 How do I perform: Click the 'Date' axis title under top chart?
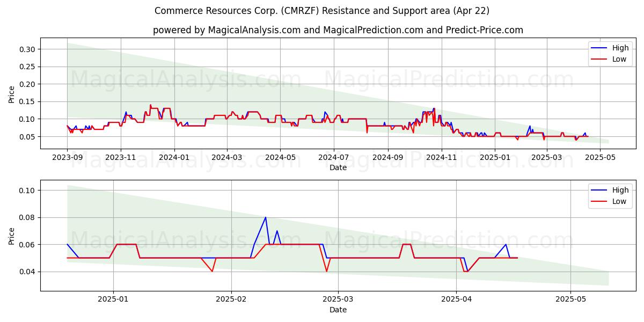(x=338, y=167)
